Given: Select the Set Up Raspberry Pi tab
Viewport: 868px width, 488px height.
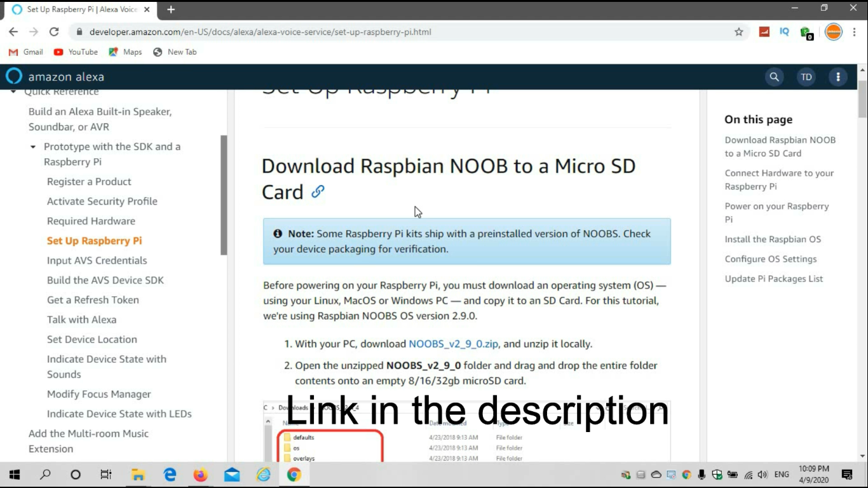Looking at the screenshot, I should pos(81,10).
